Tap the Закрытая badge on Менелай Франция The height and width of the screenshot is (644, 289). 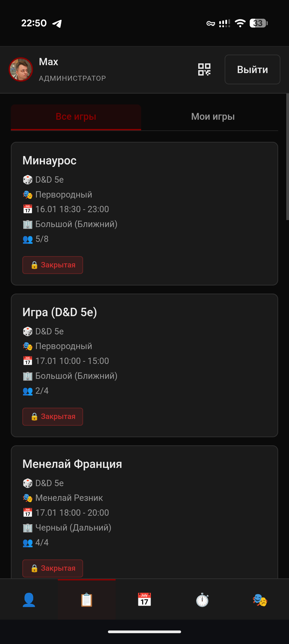tap(53, 568)
